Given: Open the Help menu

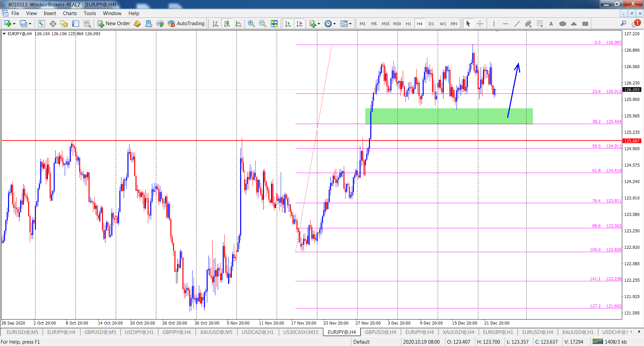Looking at the screenshot, I should pyautogui.click(x=134, y=13).
